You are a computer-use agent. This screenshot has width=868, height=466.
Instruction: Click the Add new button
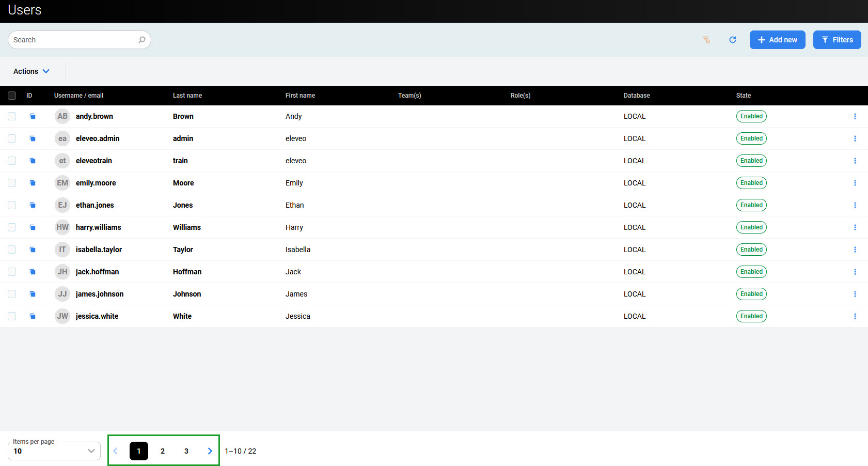[777, 40]
